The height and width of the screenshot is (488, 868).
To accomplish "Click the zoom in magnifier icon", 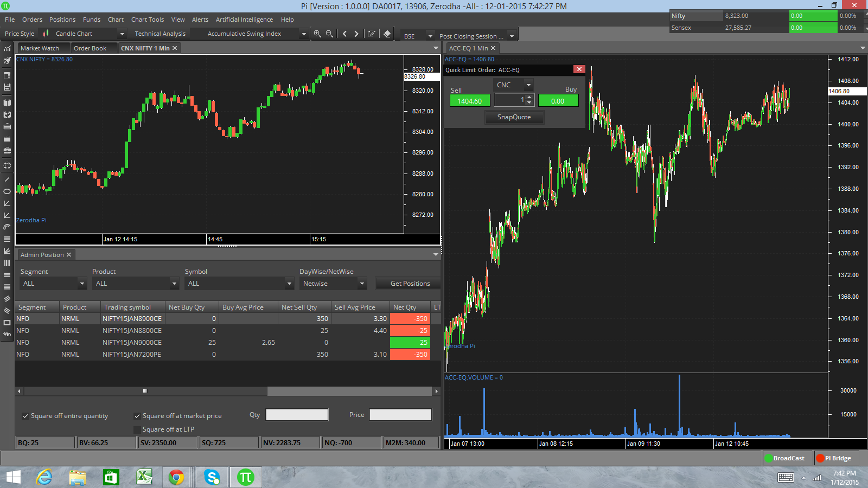I will 317,34.
